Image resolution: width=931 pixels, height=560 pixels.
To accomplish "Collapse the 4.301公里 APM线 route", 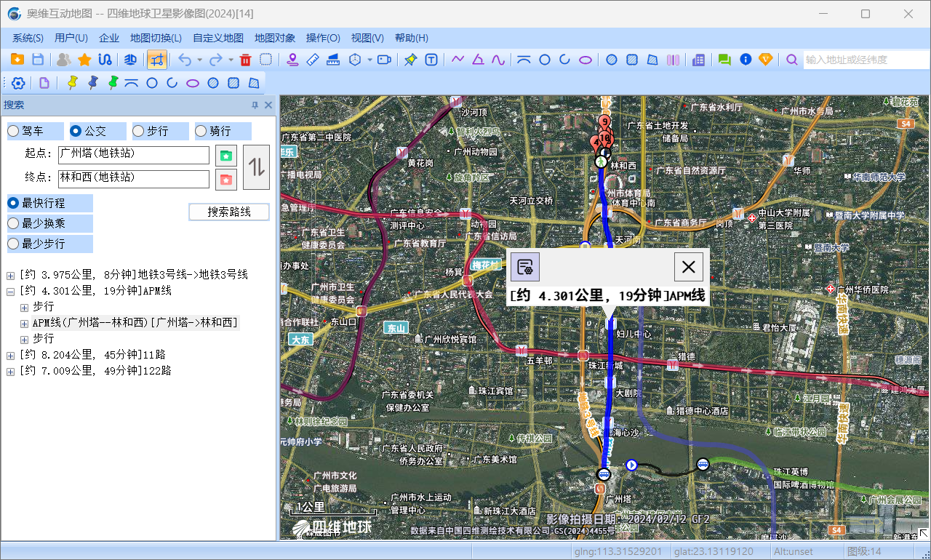I will click(x=10, y=292).
